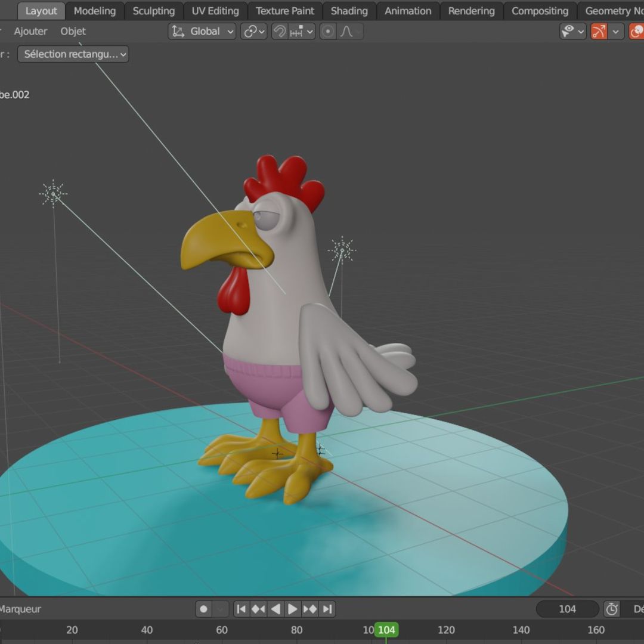Open the Ajouter menu
This screenshot has width=644, height=644.
30,31
